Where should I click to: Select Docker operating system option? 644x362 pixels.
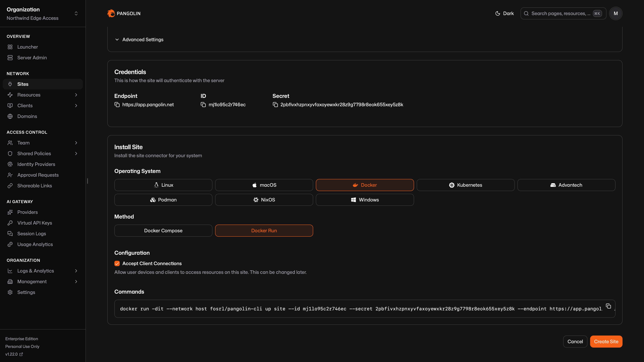(x=365, y=185)
